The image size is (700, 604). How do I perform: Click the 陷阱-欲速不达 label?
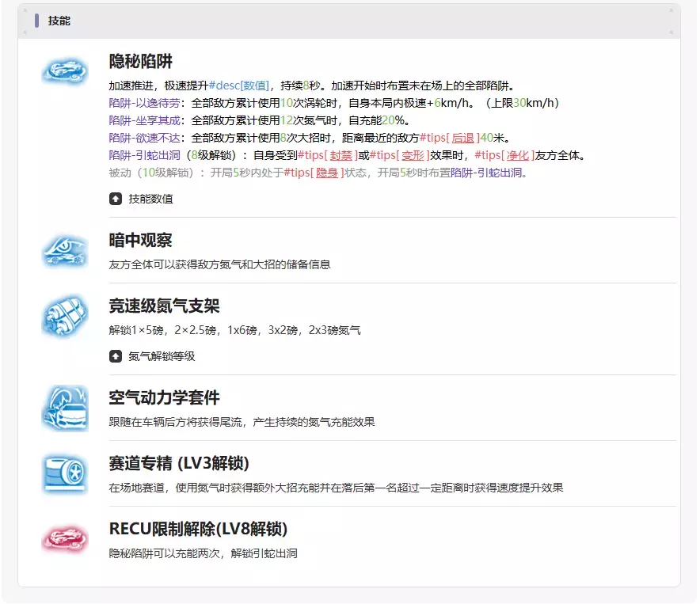click(145, 138)
